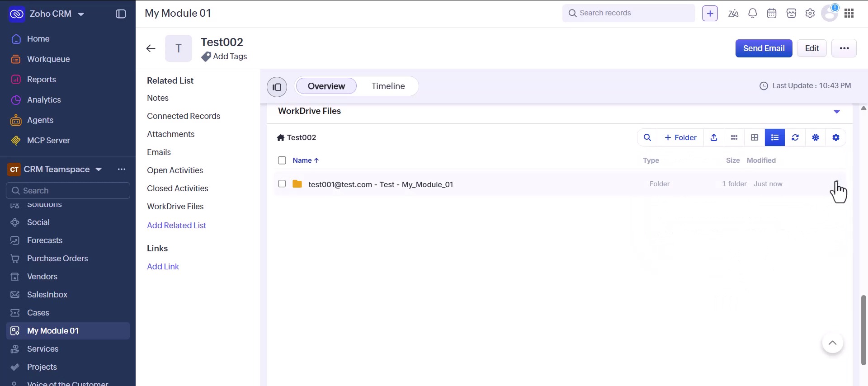868x386 pixels.
Task: Open the Home module in sidebar
Action: 38,39
